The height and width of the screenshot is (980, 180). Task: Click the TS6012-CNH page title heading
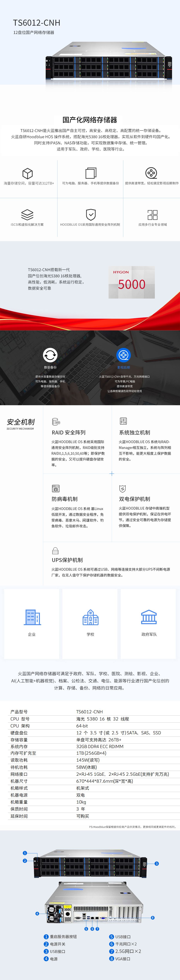coord(37,23)
